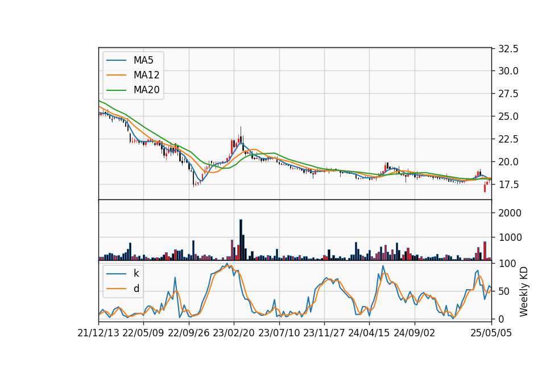Click the 24/04/15 date axis label

click(x=369, y=333)
